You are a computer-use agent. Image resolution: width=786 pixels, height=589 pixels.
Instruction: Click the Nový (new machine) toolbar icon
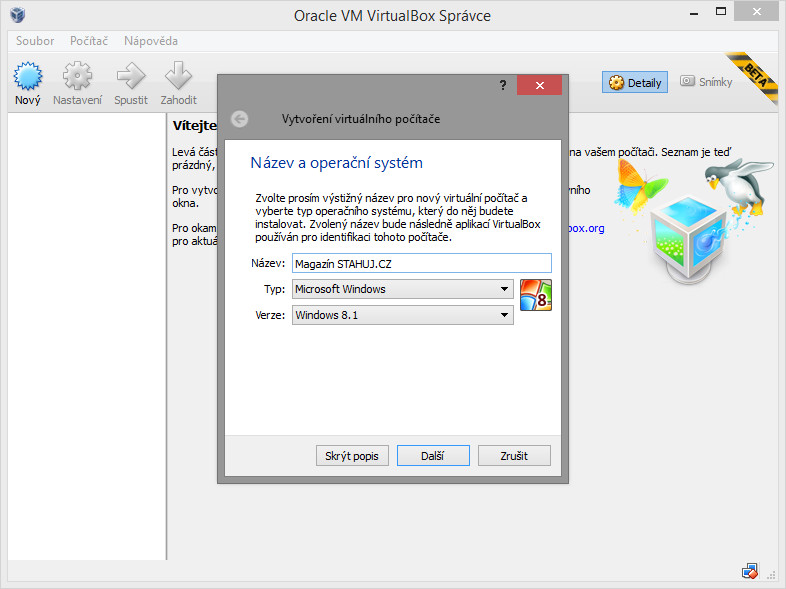coord(28,83)
